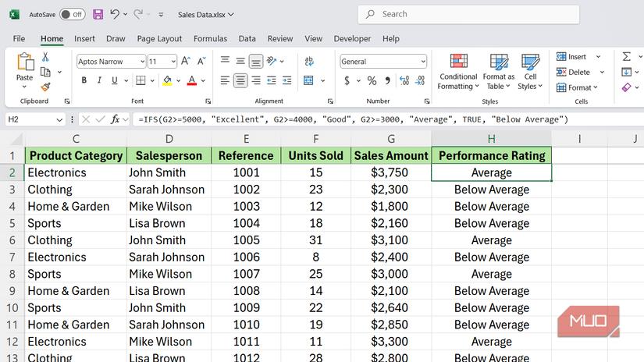Screen dimensions: 644x362
Task: Set Top Align for cell
Action: click(225, 61)
